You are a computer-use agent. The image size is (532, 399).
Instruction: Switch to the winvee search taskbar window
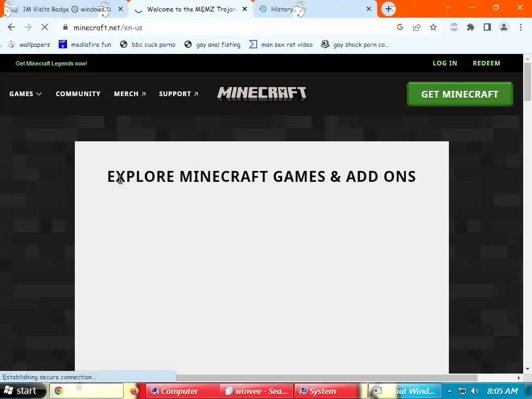tap(257, 391)
